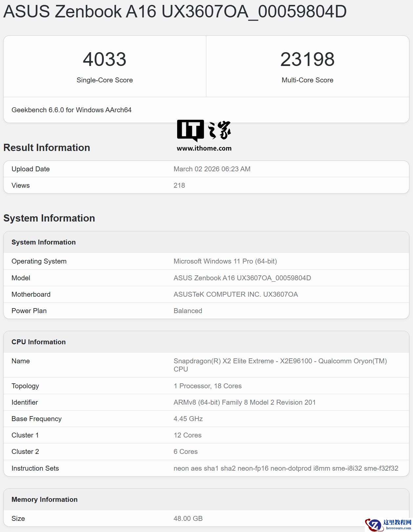This screenshot has height=532, width=413.
Task: Click the Views count 218
Action: click(179, 185)
